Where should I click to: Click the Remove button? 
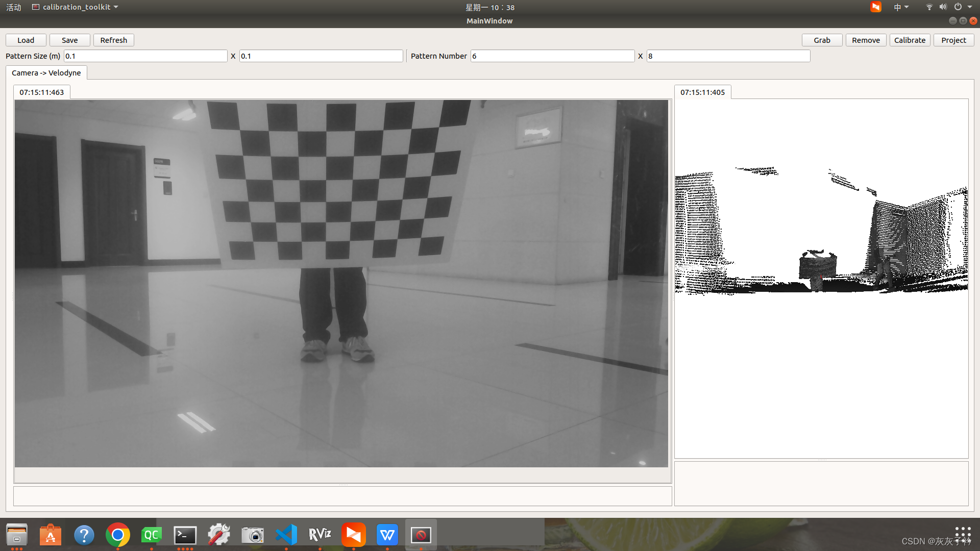[866, 40]
